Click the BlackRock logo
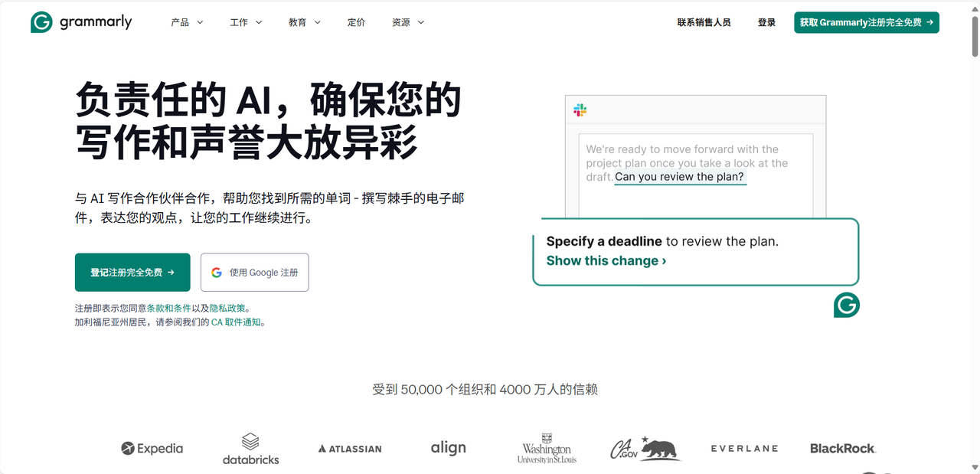The width and height of the screenshot is (980, 474). click(843, 449)
